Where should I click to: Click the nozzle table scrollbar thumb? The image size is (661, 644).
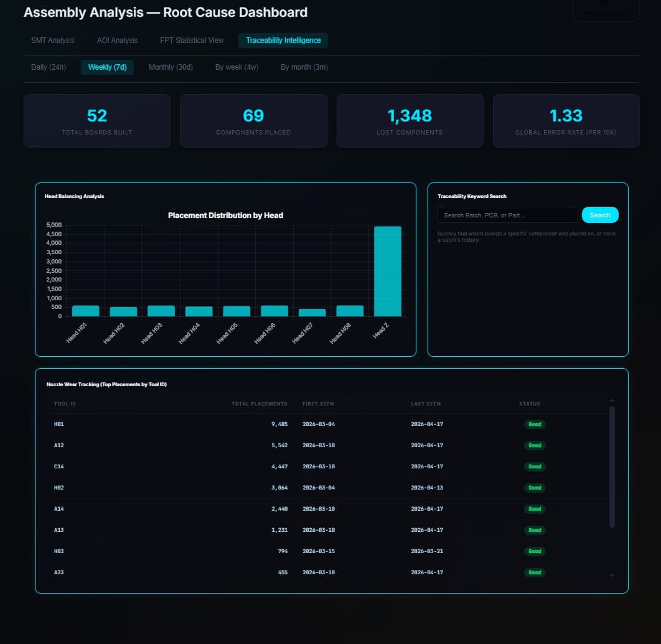click(612, 467)
